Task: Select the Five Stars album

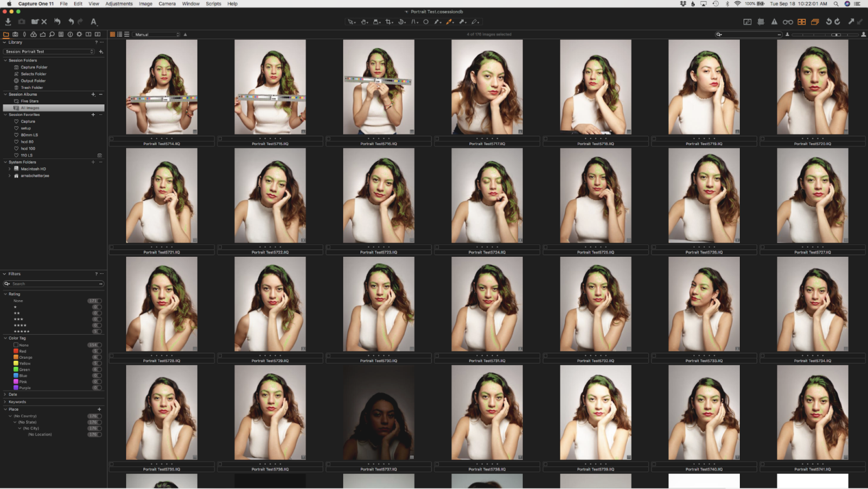Action: click(x=30, y=101)
